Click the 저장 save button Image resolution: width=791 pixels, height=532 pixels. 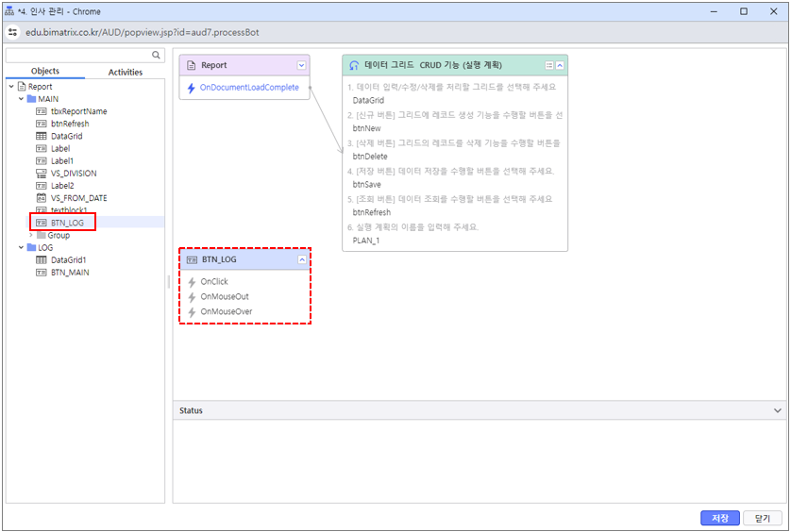(x=719, y=518)
